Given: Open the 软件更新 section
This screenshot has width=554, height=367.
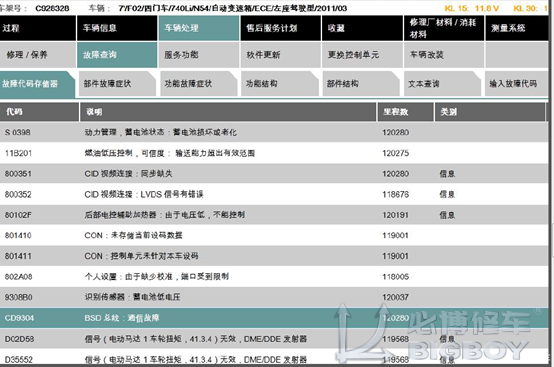Looking at the screenshot, I should 281,55.
